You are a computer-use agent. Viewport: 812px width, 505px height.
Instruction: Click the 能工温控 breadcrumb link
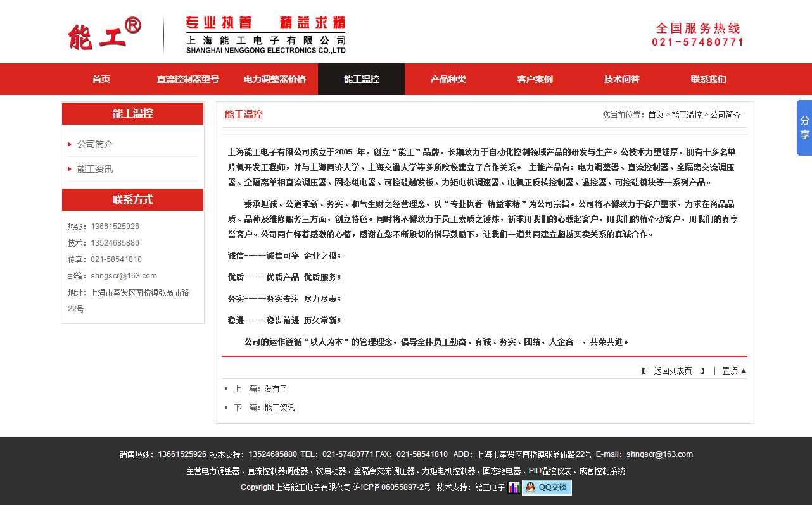point(687,115)
